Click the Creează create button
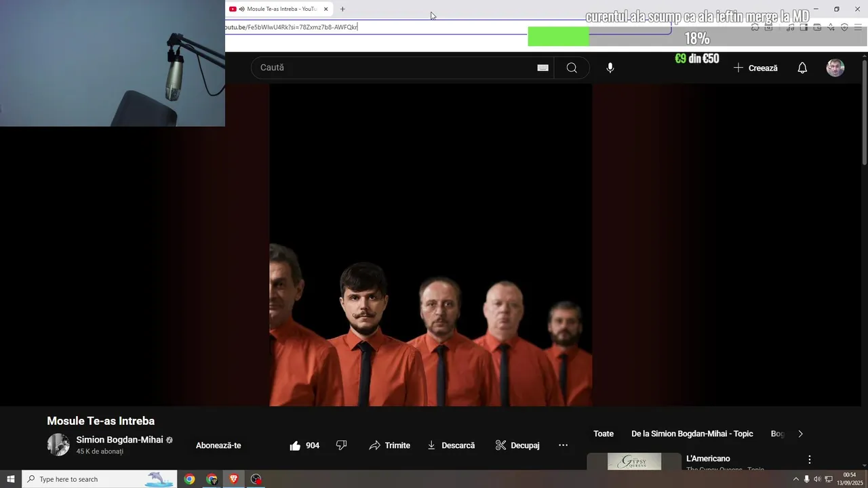This screenshot has width=868, height=488. pyautogui.click(x=755, y=68)
